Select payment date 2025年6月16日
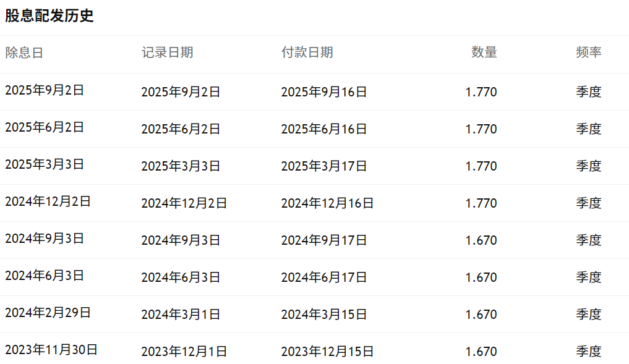This screenshot has height=364, width=629. 324,129
